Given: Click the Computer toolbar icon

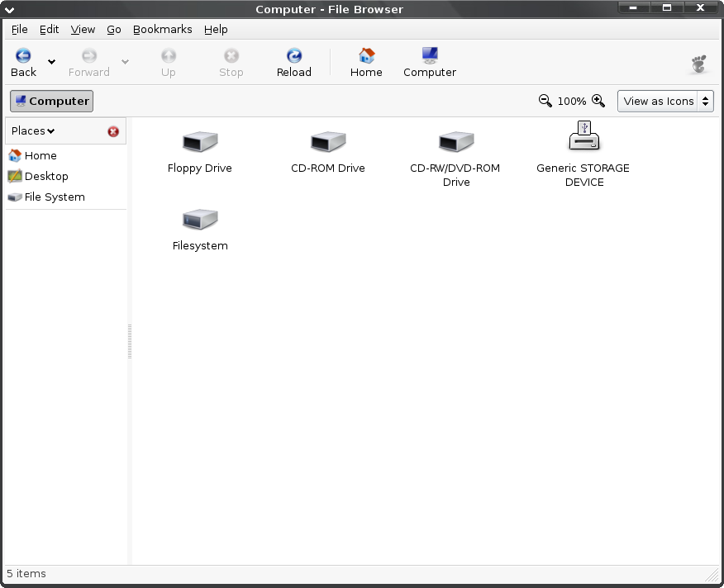Looking at the screenshot, I should point(430,56).
